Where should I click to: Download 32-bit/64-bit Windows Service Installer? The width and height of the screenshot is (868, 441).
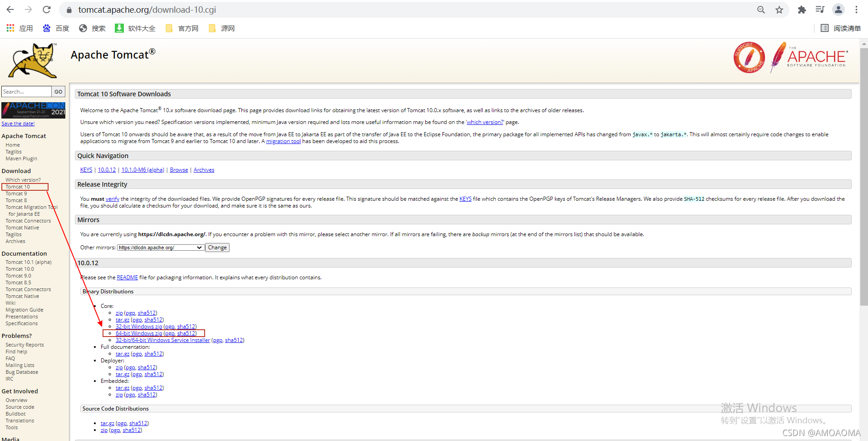point(163,340)
